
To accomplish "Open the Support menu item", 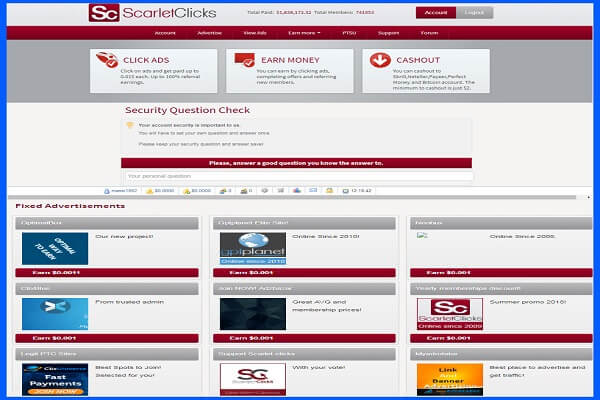I will point(388,33).
